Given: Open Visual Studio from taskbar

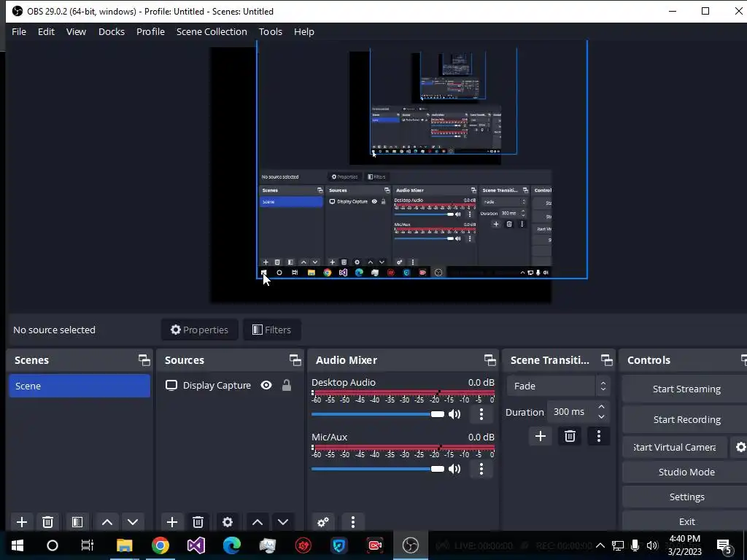Looking at the screenshot, I should coord(196,545).
